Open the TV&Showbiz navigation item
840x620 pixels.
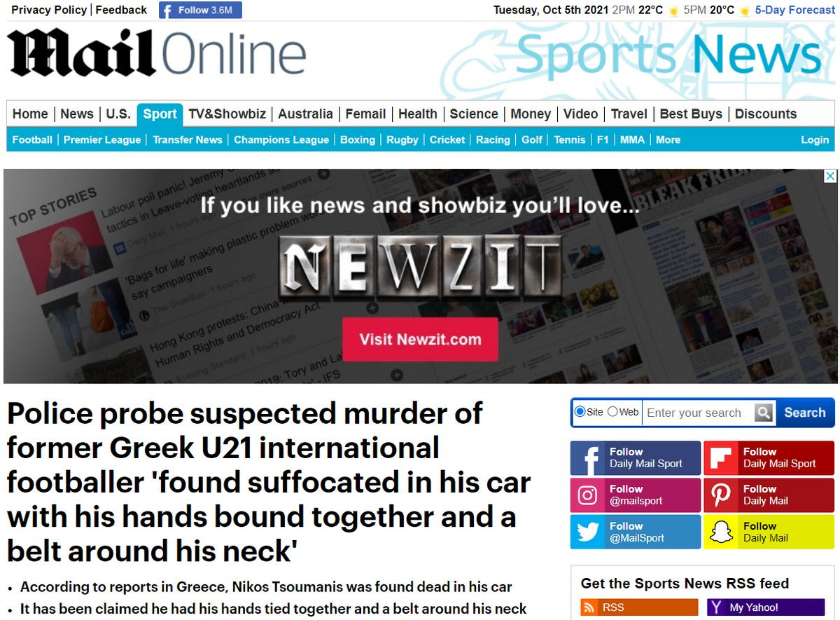coord(227,114)
